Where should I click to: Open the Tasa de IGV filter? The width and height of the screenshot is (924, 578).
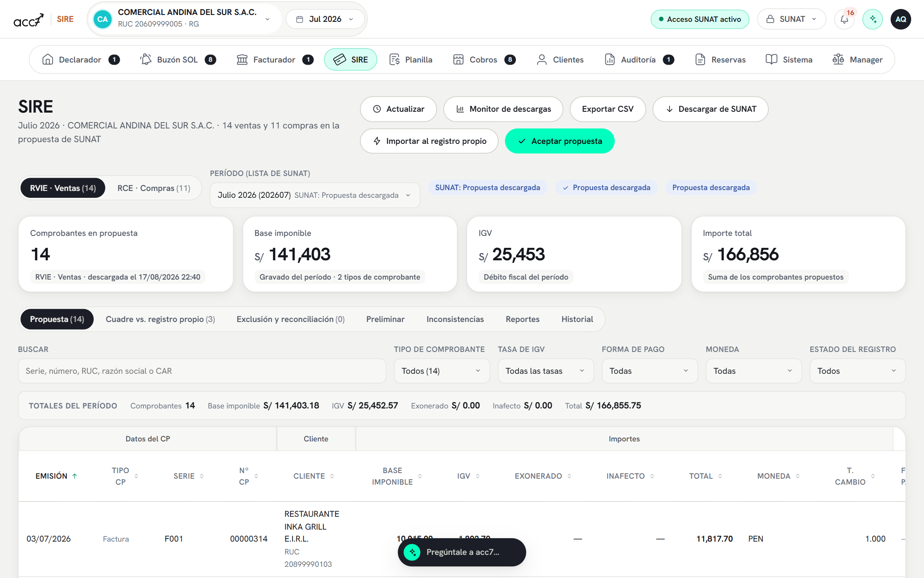[x=545, y=371]
